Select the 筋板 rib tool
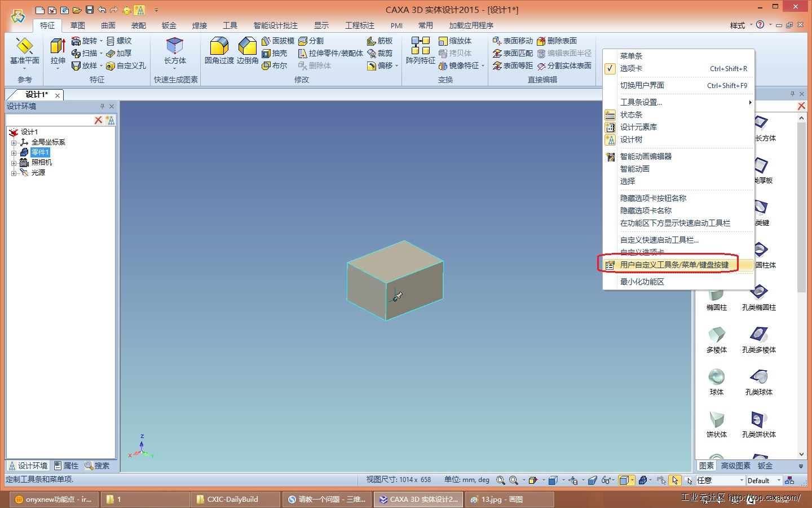Image resolution: width=812 pixels, height=508 pixels. 379,41
